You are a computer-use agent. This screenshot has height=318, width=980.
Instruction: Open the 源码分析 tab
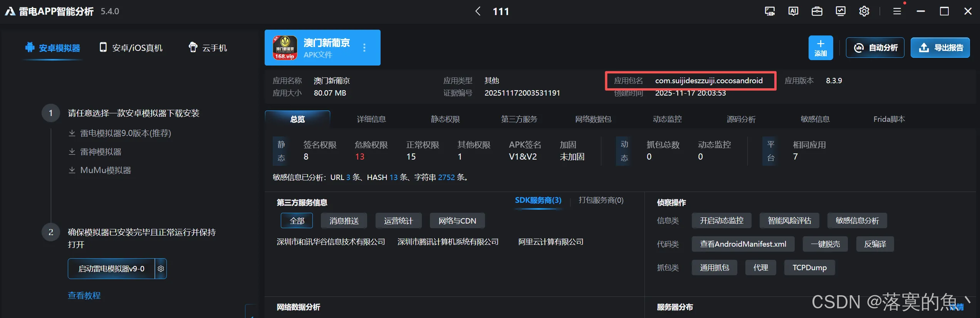[x=741, y=119]
